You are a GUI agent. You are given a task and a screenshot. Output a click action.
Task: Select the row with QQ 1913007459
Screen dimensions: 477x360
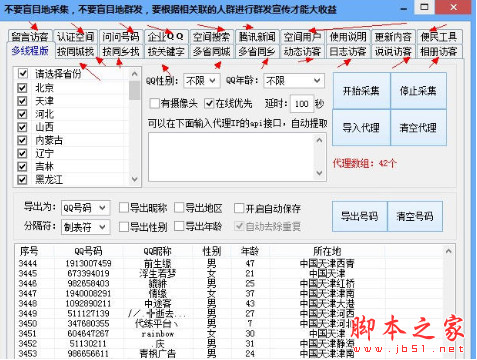click(x=229, y=263)
